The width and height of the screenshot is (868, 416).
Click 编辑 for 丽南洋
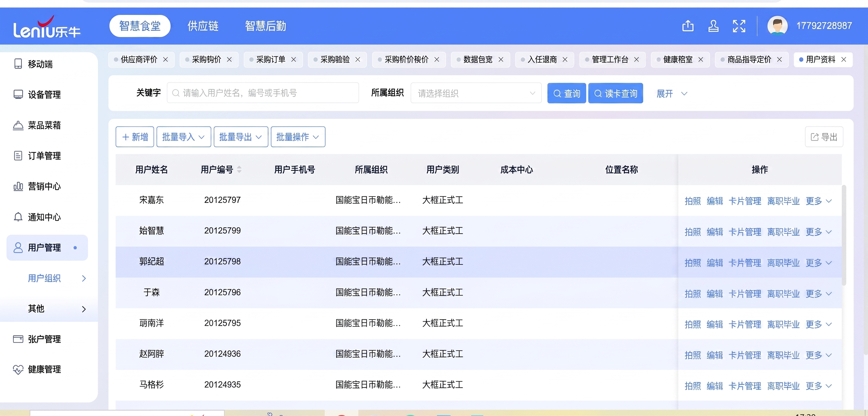[715, 324]
